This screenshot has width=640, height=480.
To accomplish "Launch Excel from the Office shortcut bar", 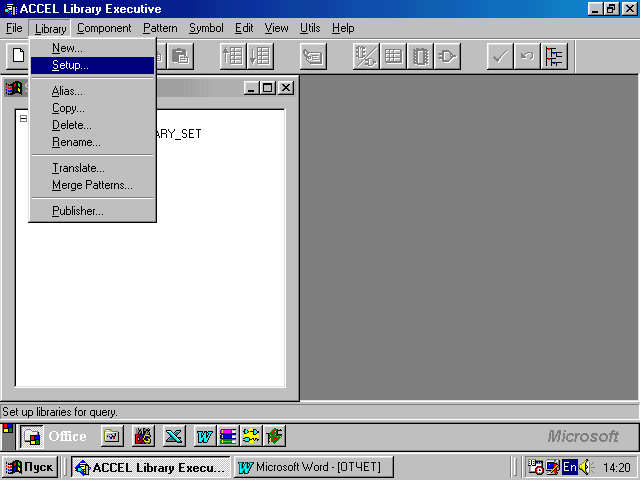I will 174,436.
